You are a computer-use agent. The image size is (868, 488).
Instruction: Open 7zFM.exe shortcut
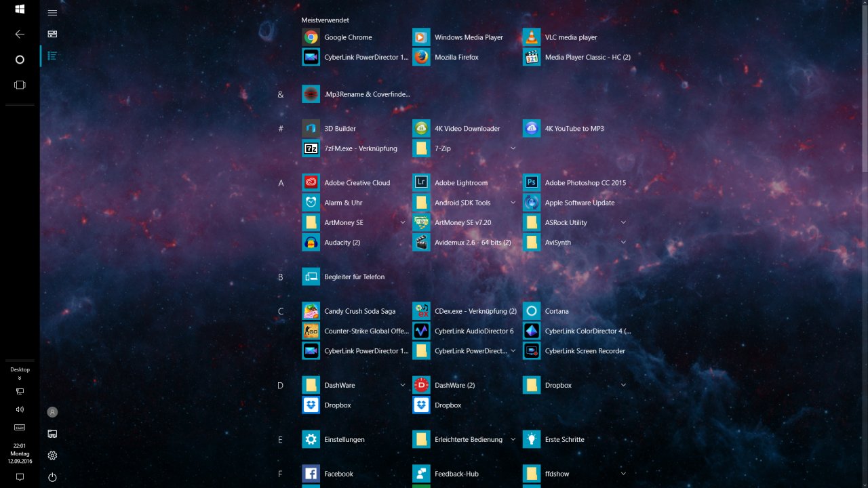point(355,148)
